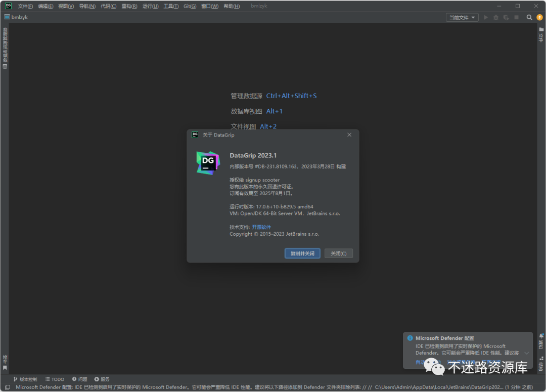The image size is (546, 392).
Task: Close the 关于 DataGrip dialog with X
Action: pos(349,135)
